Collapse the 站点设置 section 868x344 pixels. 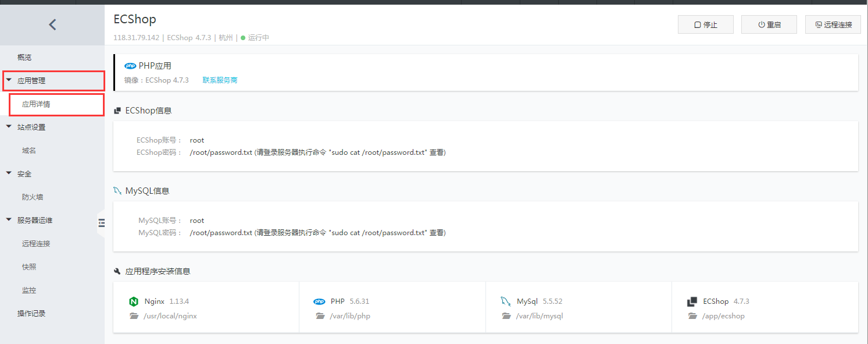(x=9, y=127)
